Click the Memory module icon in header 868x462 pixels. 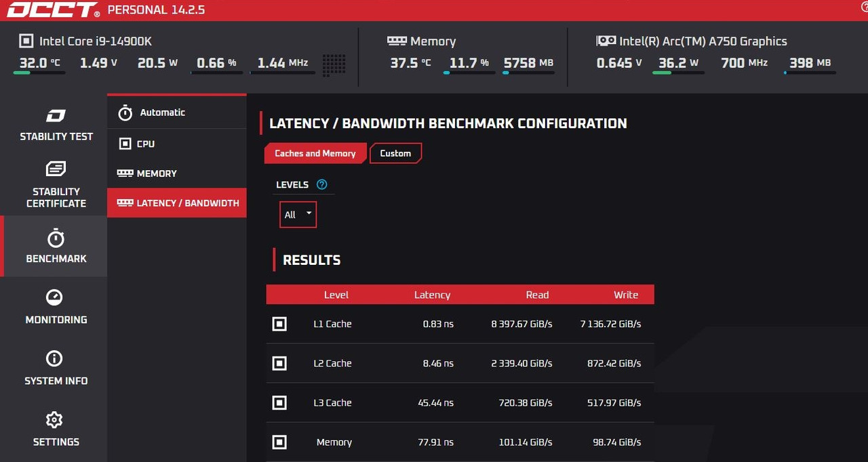[397, 41]
